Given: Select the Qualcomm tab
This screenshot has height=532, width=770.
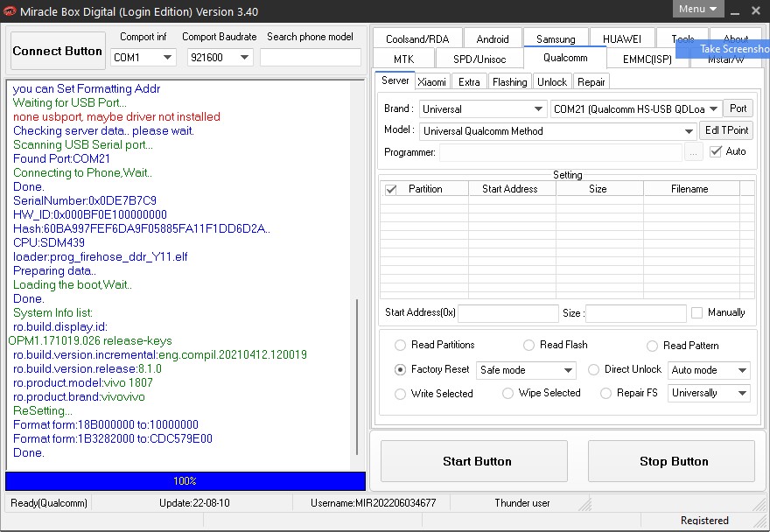Looking at the screenshot, I should (565, 58).
